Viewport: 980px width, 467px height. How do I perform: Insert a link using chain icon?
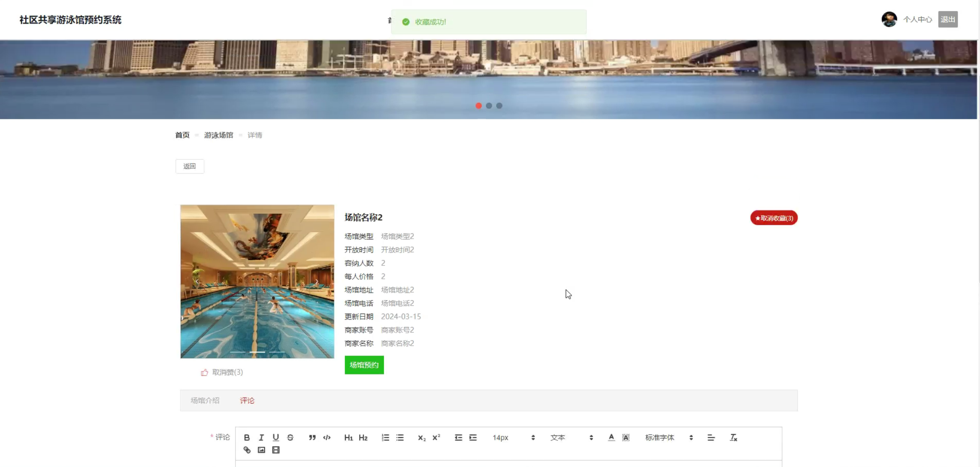(247, 450)
